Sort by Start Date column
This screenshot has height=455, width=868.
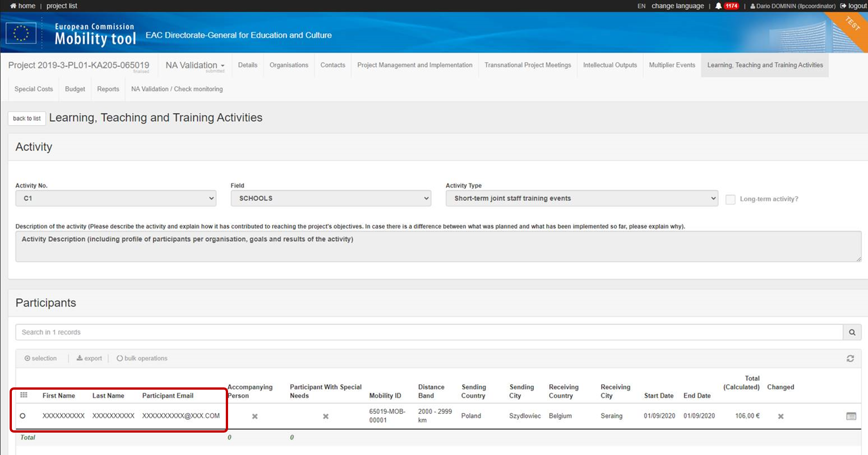659,396
